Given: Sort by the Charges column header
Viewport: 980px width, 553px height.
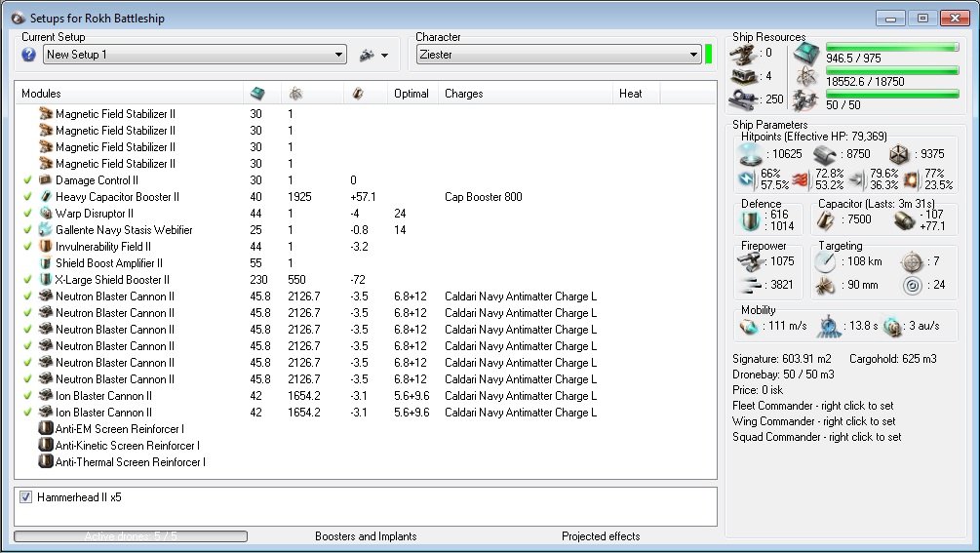Looking at the screenshot, I should click(x=464, y=94).
